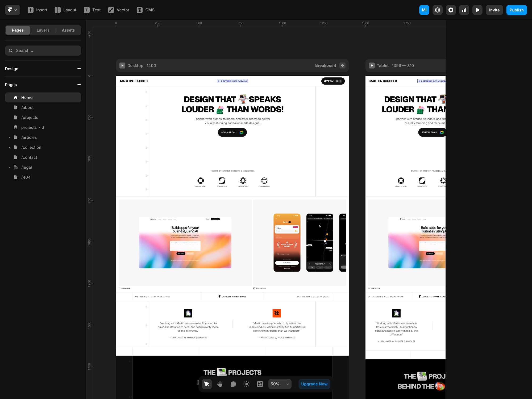The height and width of the screenshot is (399, 532).
Task: Click the Upgrade Now button
Action: (314, 384)
